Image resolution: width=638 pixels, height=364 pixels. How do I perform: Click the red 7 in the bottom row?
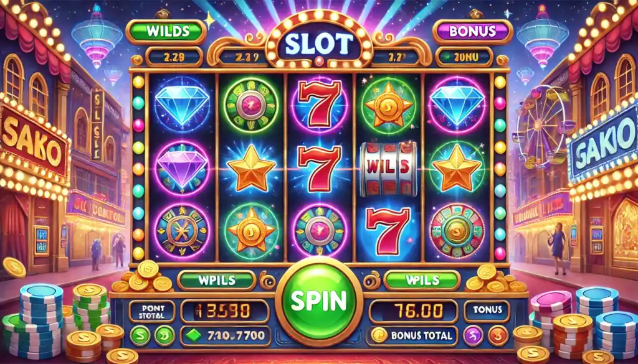(x=388, y=231)
